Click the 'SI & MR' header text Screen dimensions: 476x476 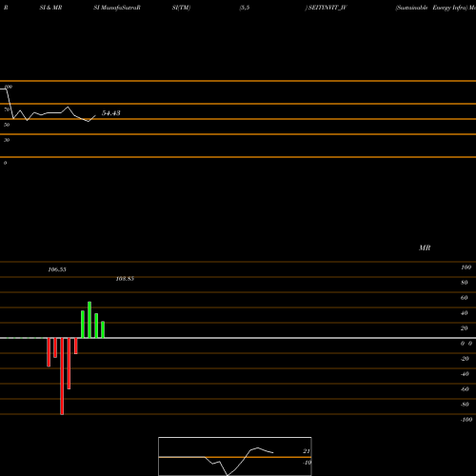[x=50, y=8]
